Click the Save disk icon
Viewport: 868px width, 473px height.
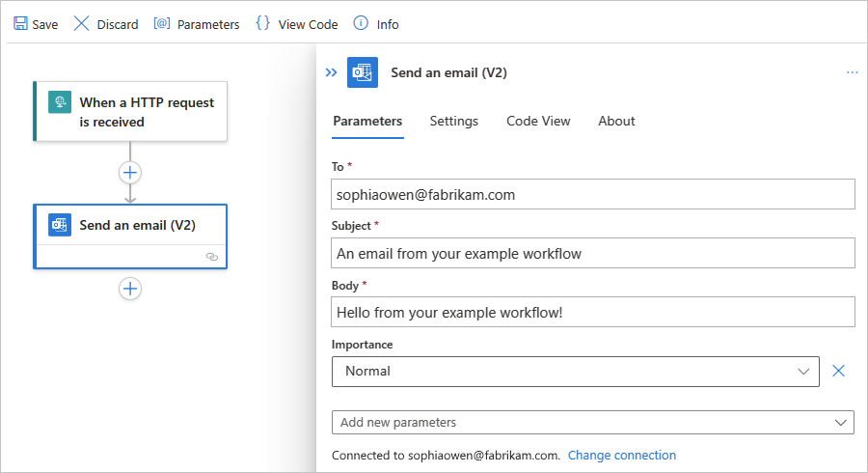(x=19, y=24)
